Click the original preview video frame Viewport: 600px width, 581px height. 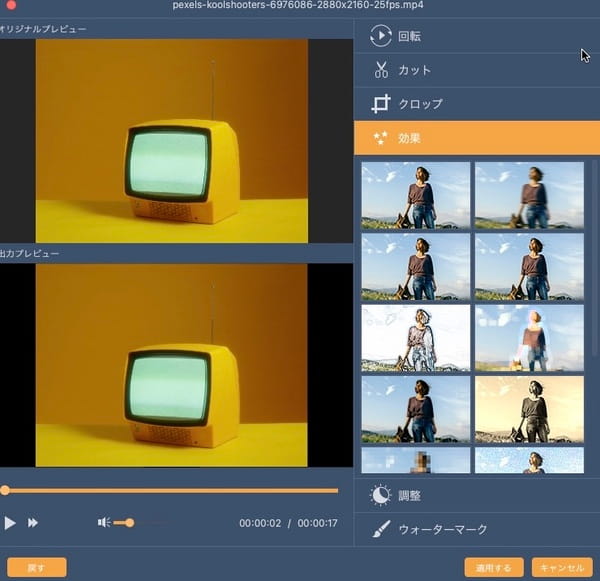(171, 141)
